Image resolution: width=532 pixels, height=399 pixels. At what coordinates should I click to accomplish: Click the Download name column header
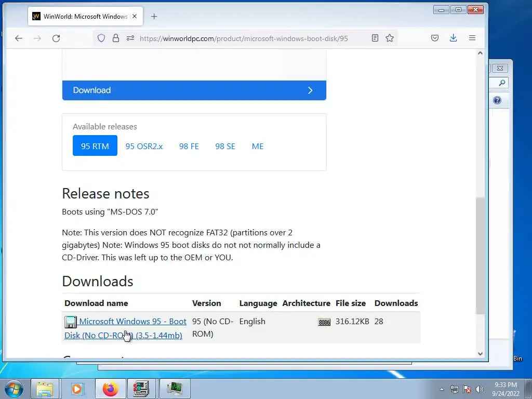click(x=96, y=303)
